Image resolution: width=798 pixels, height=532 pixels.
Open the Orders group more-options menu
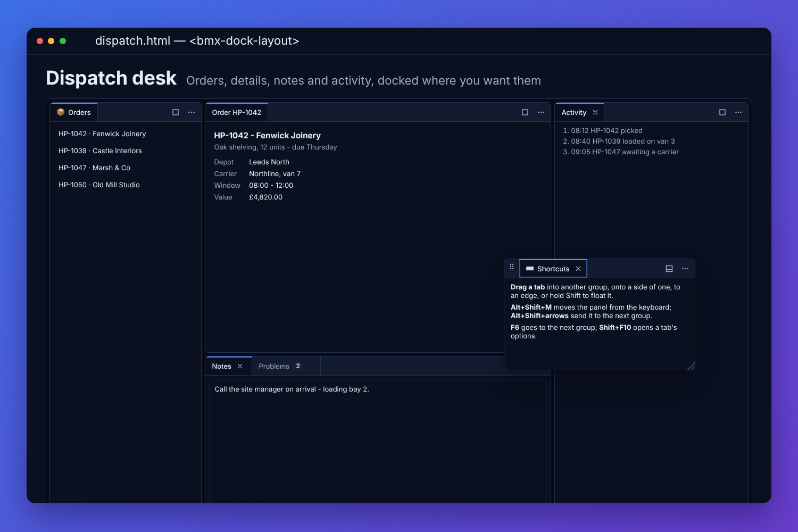192,112
